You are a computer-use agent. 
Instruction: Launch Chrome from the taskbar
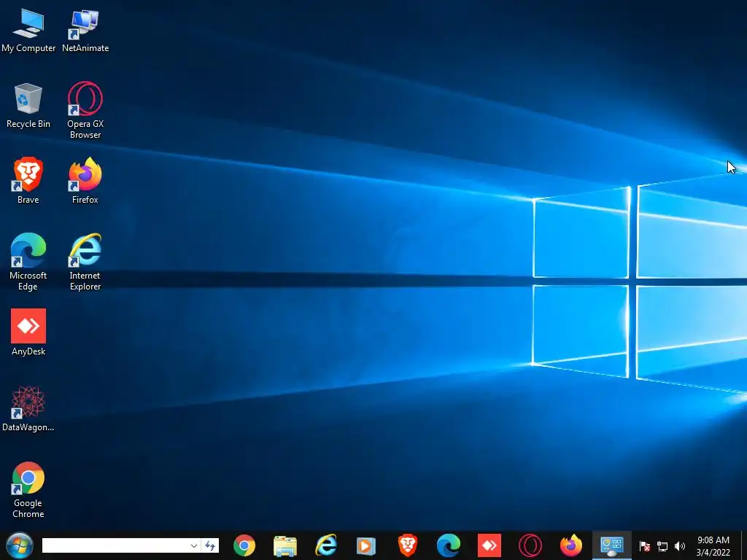point(244,545)
